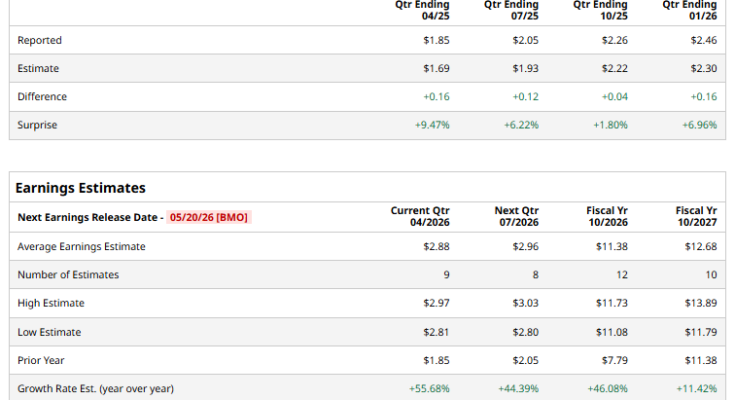Select the Qtr Ending 01/26 column header

(690, 10)
